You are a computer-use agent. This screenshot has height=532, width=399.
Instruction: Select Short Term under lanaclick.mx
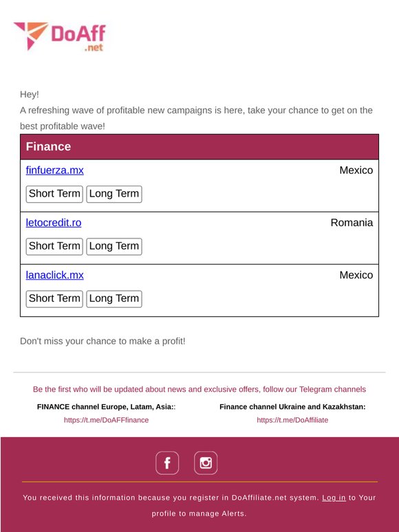coord(54,299)
